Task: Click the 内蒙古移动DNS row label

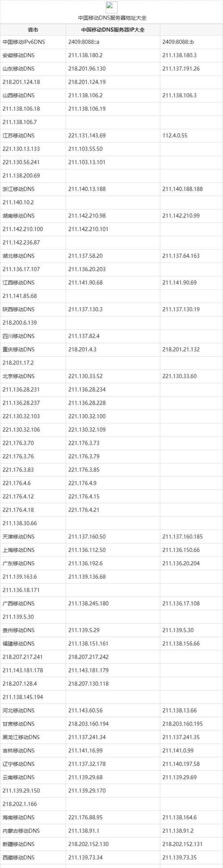Action: pos(21,830)
